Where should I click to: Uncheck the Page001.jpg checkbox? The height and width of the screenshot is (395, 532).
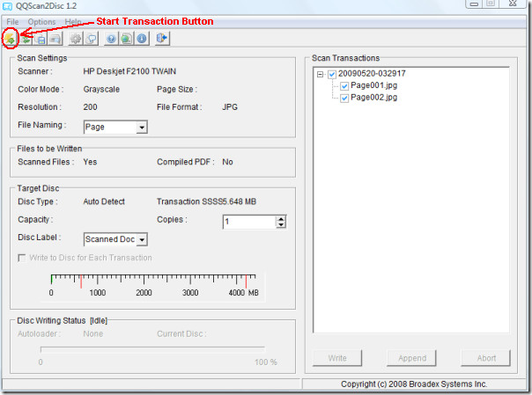(x=344, y=86)
